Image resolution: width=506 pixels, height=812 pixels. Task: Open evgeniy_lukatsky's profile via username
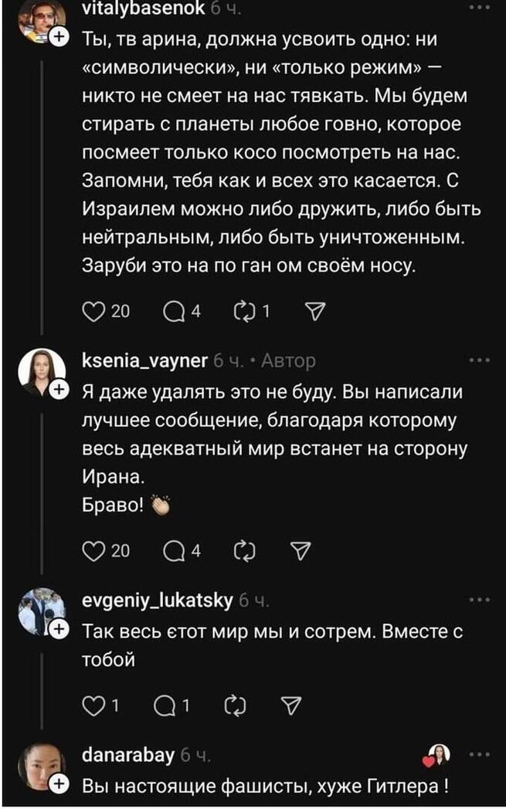158,601
